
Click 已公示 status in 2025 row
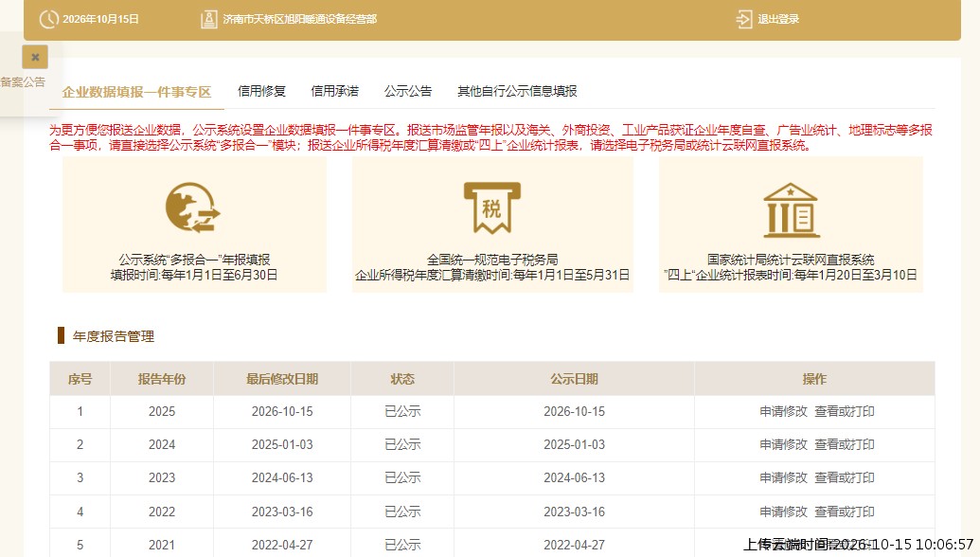tap(402, 411)
